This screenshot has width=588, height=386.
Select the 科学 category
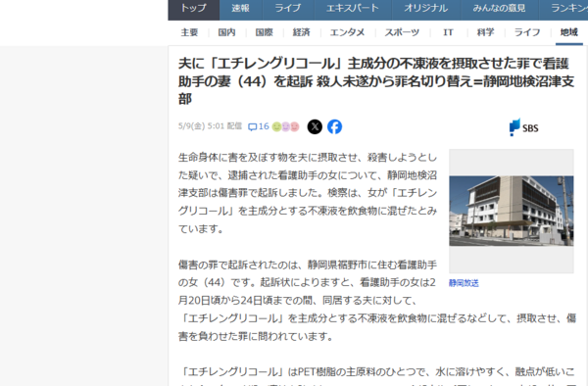tap(486, 32)
